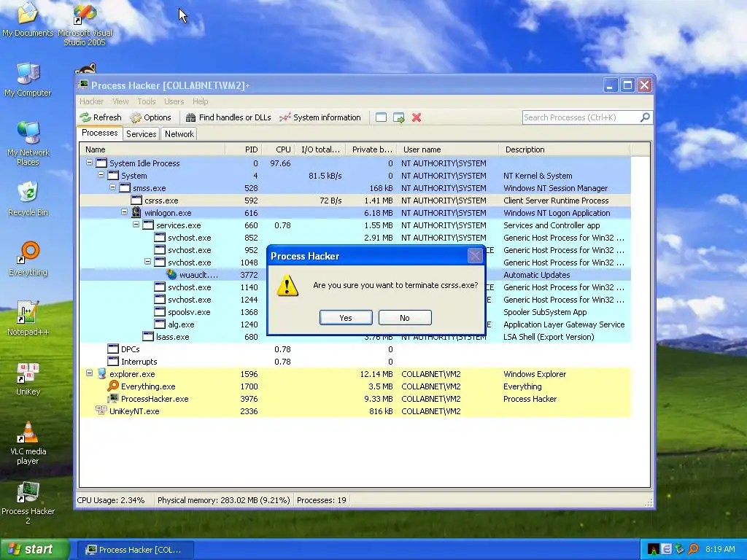Open System information from toolbar
This screenshot has height=560, width=747.
click(x=320, y=117)
